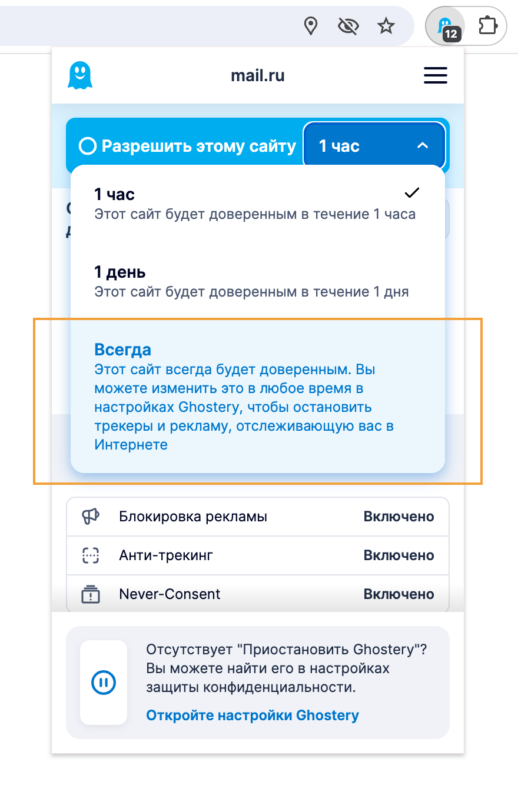Click the pause icon button
Screen dimensions: 518x812
(104, 683)
